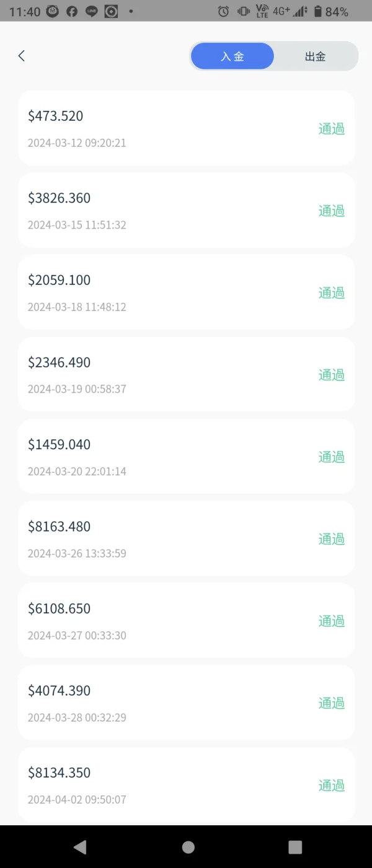The width and height of the screenshot is (372, 868).
Task: Tap 通過 status on $2059.100 entry
Action: [331, 292]
